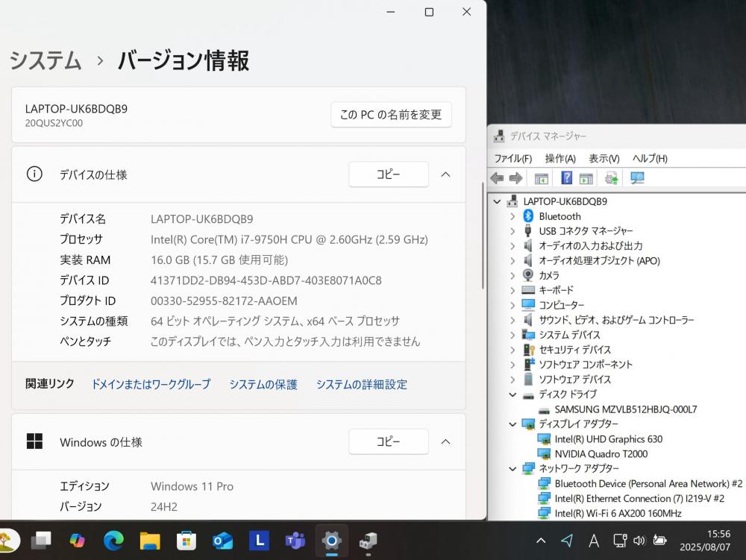The height and width of the screenshot is (560, 746).
Task: Open ヘルプ(H) menu in Device Manager
Action: (650, 158)
